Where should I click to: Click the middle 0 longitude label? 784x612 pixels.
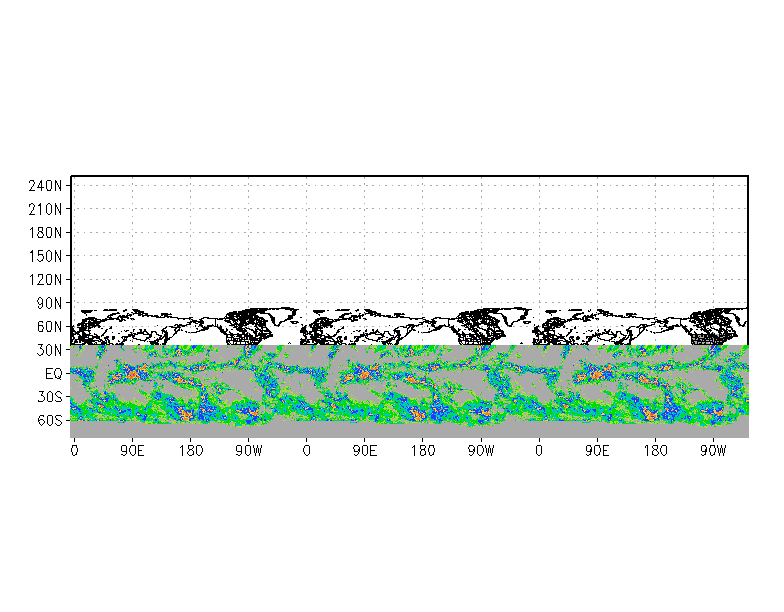click(x=306, y=451)
